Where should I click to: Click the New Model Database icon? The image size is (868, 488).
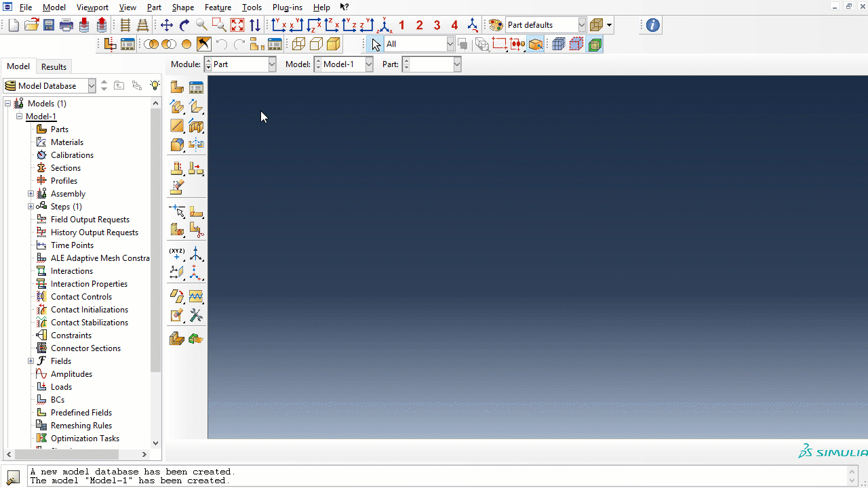14,25
